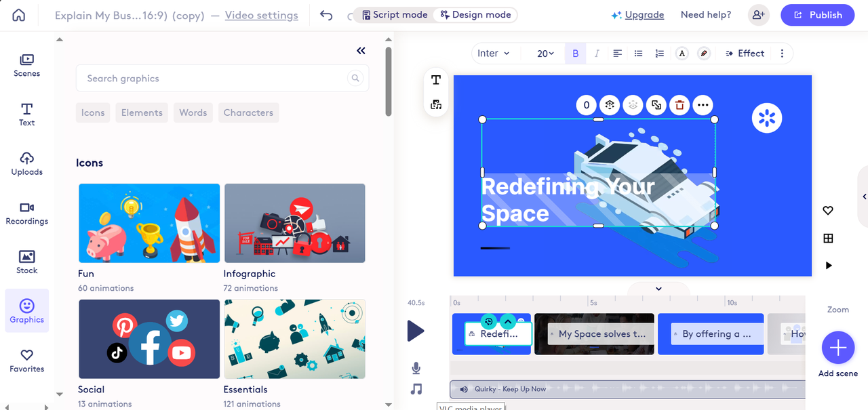The width and height of the screenshot is (868, 410).
Task: Open the Social icons collection
Action: coord(149,339)
